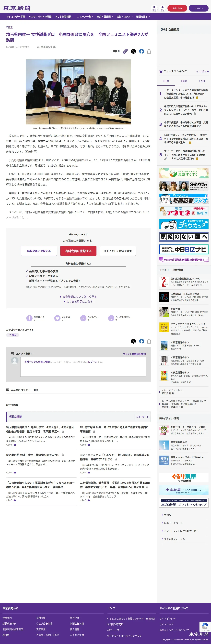Share on Facebook using icon under the headline
This screenshot has width=211, height=644.
coord(142,51)
